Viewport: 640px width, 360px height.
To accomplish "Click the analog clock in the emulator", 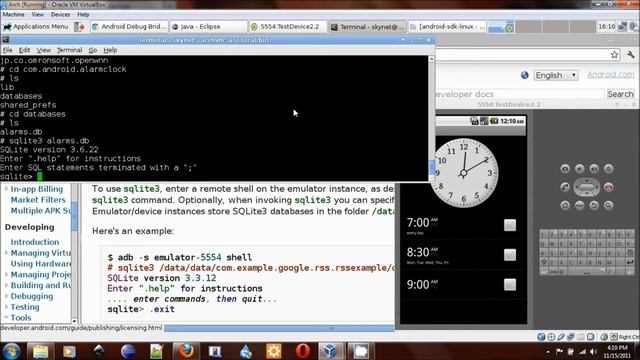I will pos(464,173).
